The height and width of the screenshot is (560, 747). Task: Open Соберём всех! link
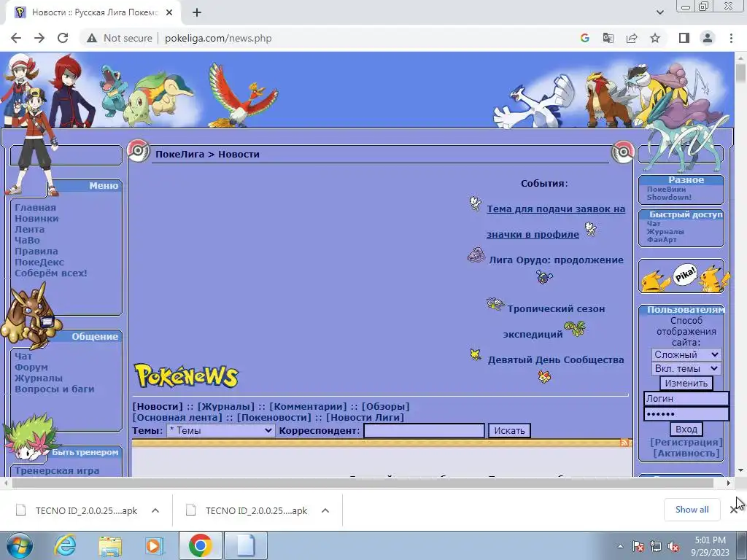tap(51, 273)
